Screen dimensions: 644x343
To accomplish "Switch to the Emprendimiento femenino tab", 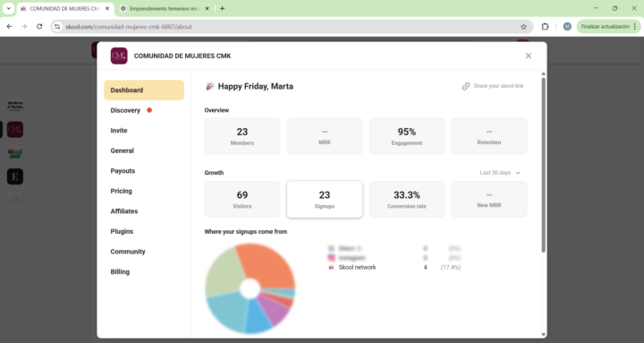I will pos(164,9).
